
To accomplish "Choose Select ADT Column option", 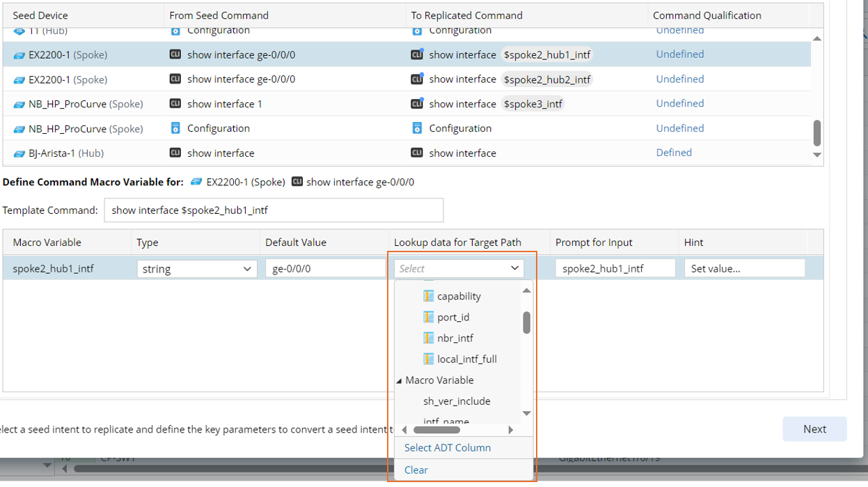I will tap(448, 447).
